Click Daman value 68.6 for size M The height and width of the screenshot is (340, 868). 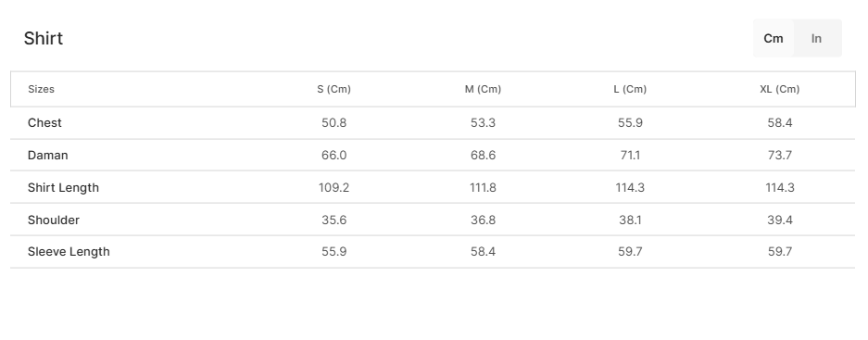click(483, 155)
